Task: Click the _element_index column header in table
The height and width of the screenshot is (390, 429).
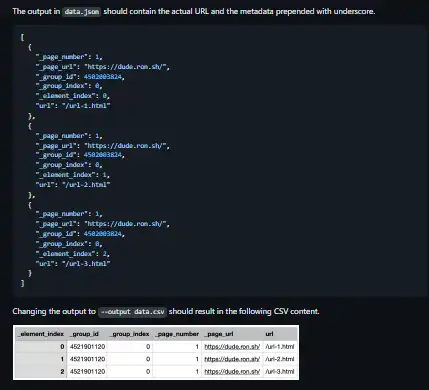Action: [40, 334]
